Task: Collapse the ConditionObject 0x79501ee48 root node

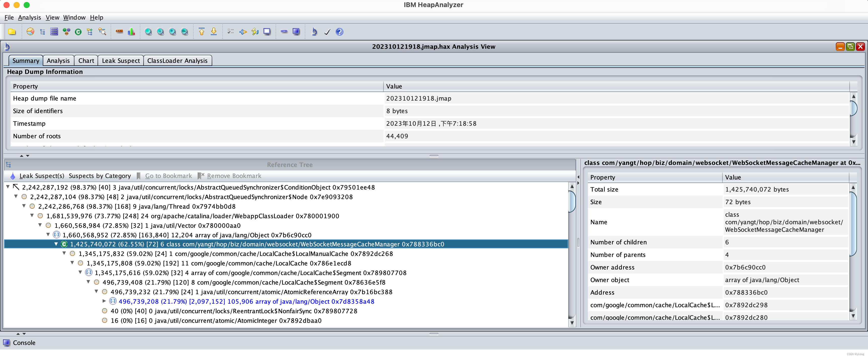Action: pyautogui.click(x=8, y=187)
